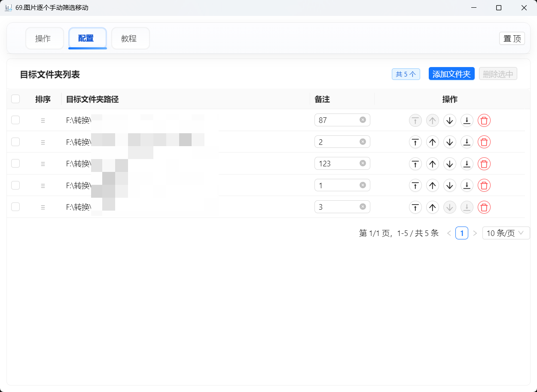Screen dimensions: 537x392
Task: Delete the row with remark 3
Action: click(x=484, y=207)
